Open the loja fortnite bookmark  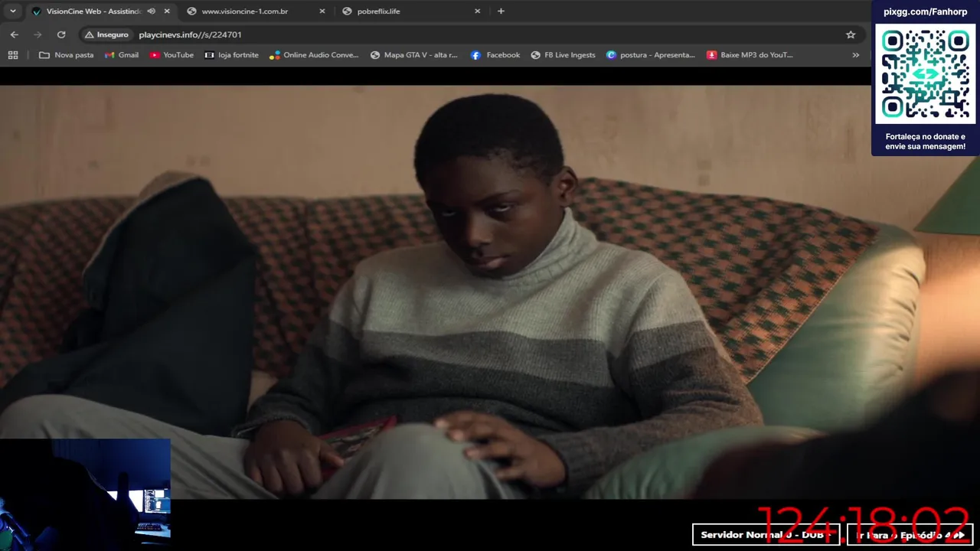tap(231, 55)
